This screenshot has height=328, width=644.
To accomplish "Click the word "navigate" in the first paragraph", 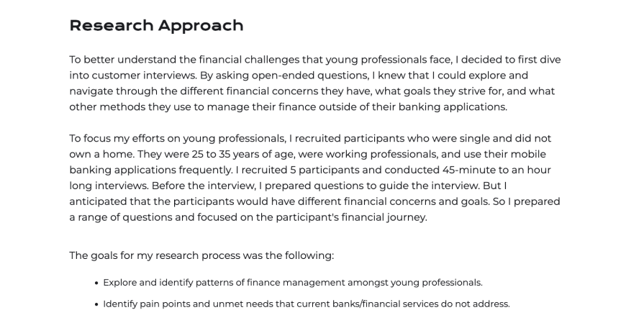I will pyautogui.click(x=94, y=91).
